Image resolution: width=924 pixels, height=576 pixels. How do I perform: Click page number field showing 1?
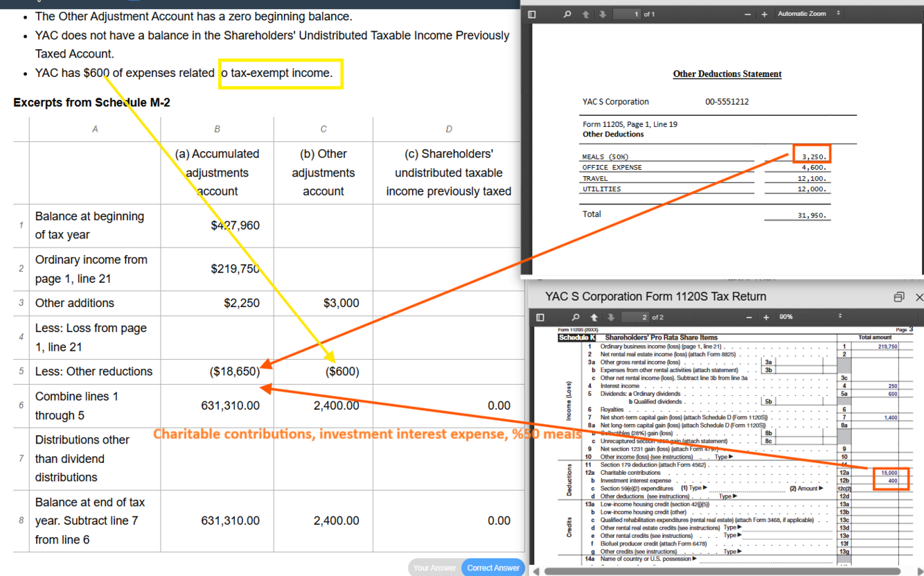click(x=627, y=14)
